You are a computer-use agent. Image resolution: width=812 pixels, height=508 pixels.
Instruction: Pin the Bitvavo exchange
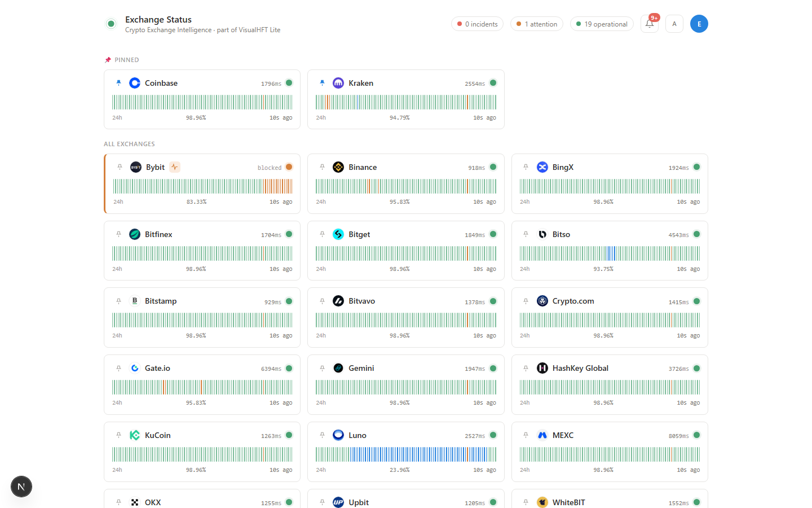click(322, 301)
